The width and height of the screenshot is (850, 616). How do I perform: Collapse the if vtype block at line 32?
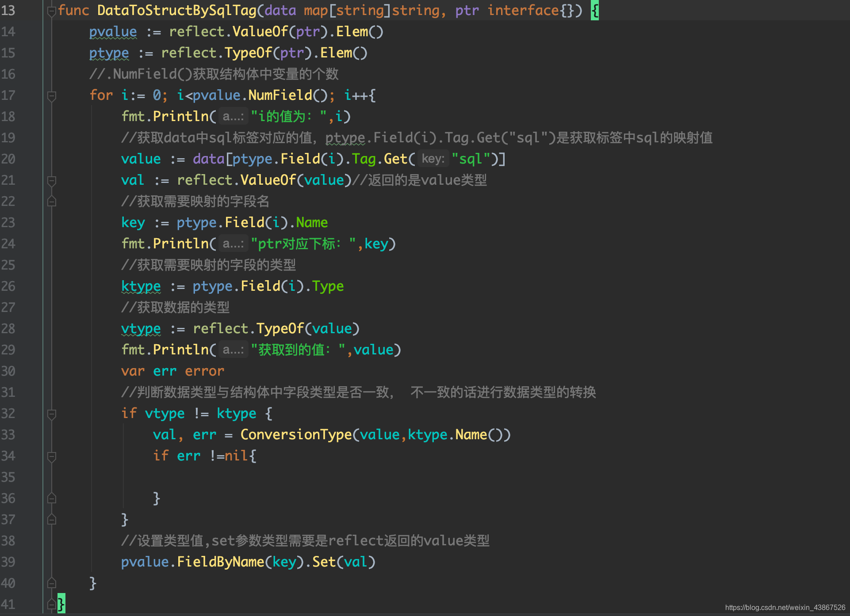click(x=52, y=414)
